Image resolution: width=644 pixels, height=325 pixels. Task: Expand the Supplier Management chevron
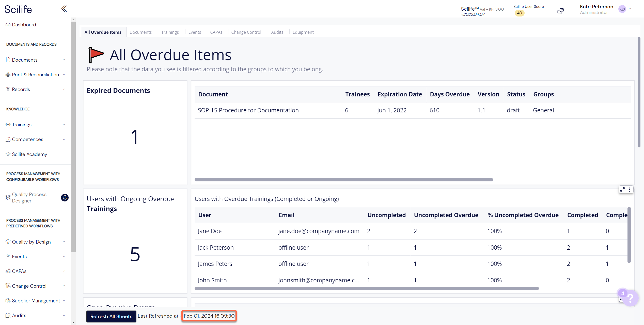coord(64,301)
